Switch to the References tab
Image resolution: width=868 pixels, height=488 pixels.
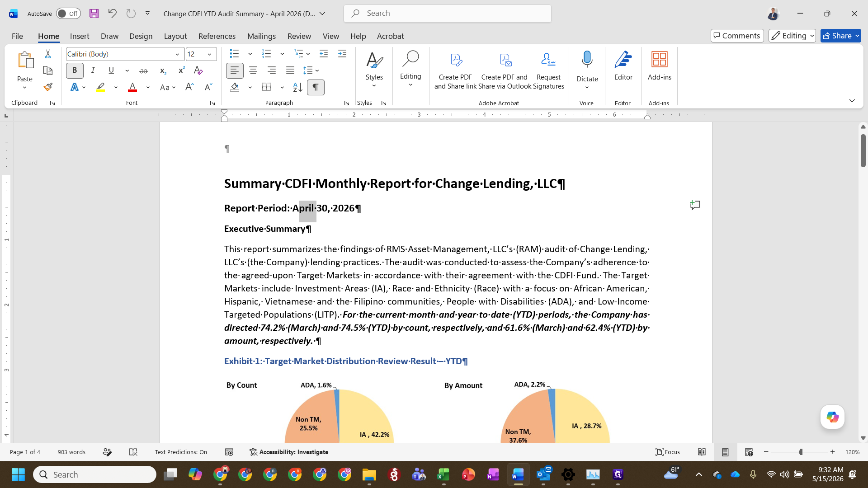point(217,36)
